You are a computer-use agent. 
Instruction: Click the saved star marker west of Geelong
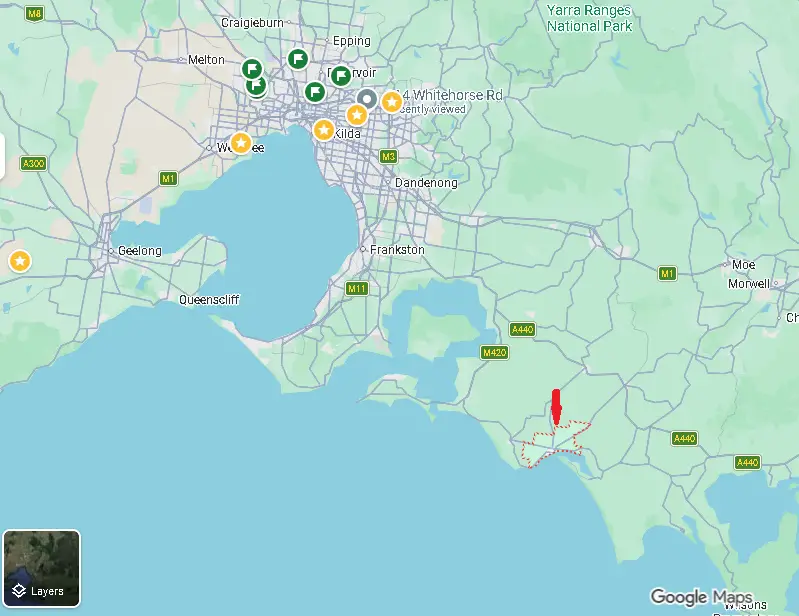click(19, 261)
